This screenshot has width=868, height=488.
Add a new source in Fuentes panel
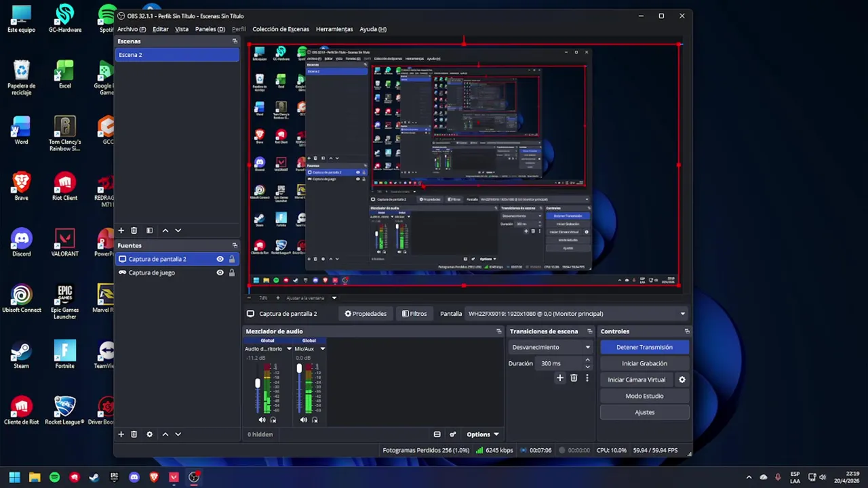tap(121, 434)
